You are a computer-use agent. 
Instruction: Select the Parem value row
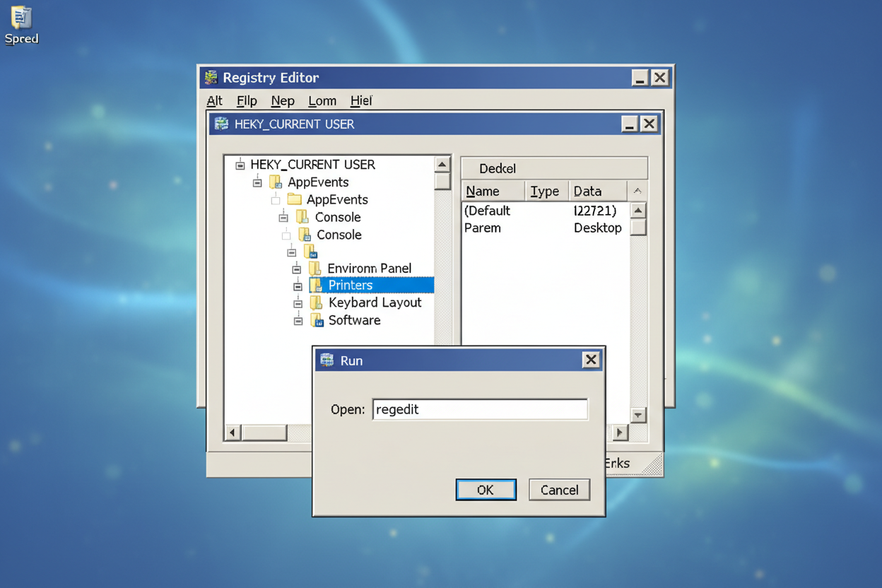483,228
